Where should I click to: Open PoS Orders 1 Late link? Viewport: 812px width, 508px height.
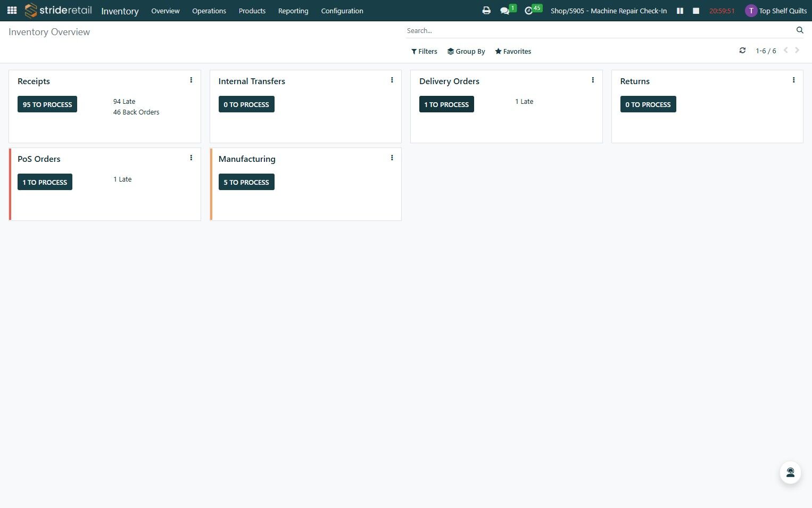point(122,179)
